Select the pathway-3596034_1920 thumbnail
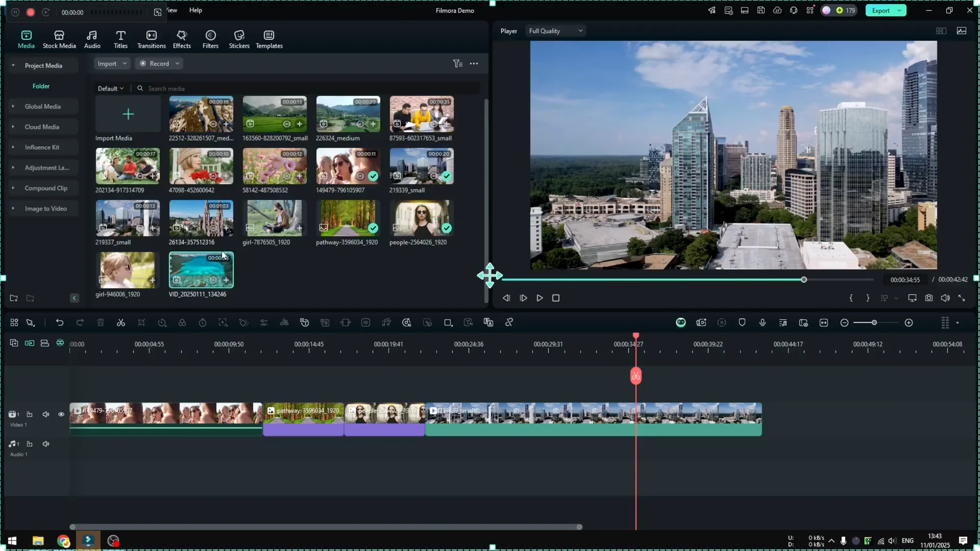This screenshot has width=980, height=551. coord(348,218)
